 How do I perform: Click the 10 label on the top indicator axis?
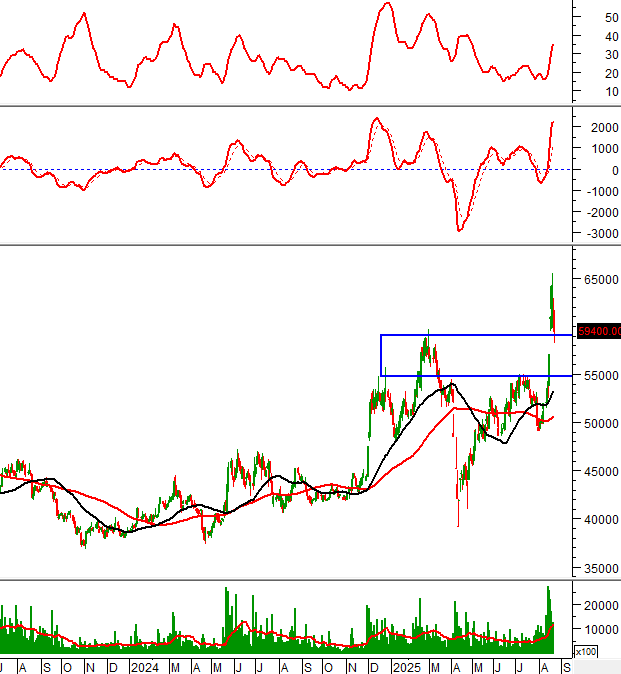tap(612, 92)
